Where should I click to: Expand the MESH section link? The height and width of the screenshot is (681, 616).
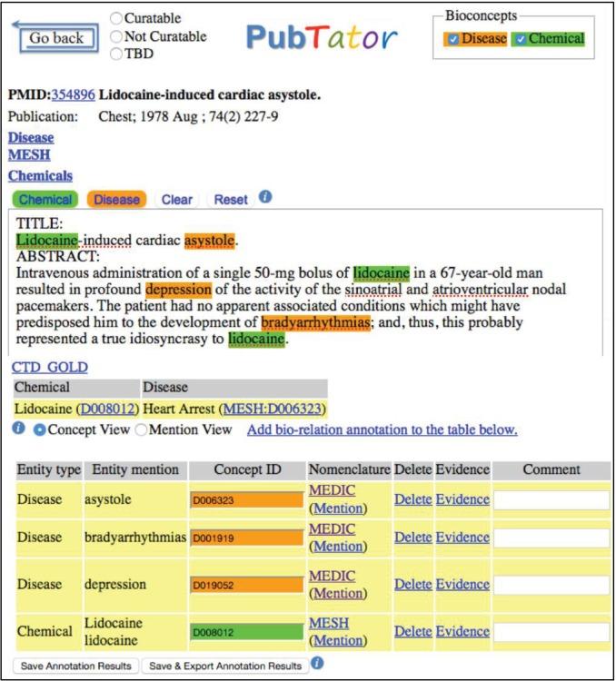tap(29, 155)
